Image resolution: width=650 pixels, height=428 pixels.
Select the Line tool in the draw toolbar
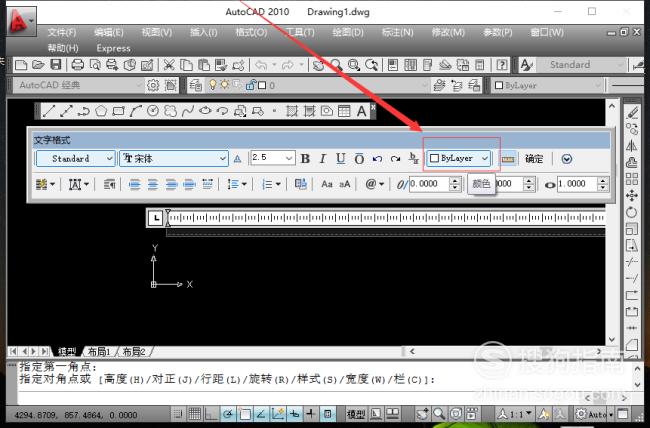(x=49, y=111)
